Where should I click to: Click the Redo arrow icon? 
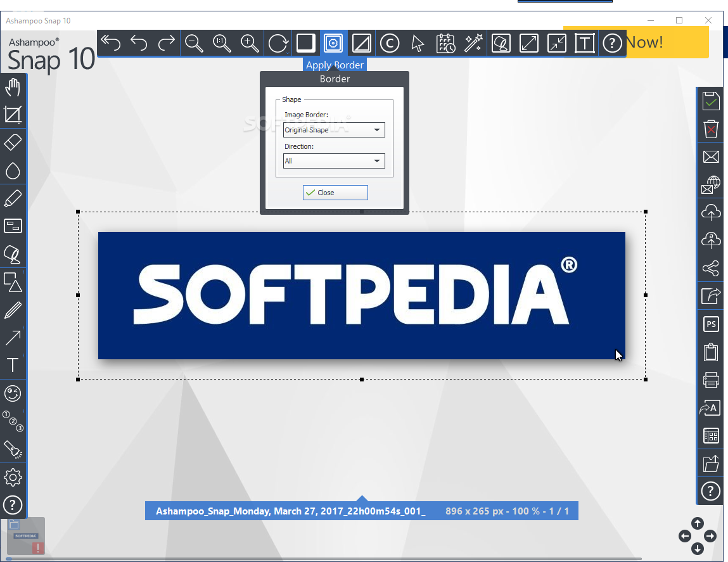point(166,43)
